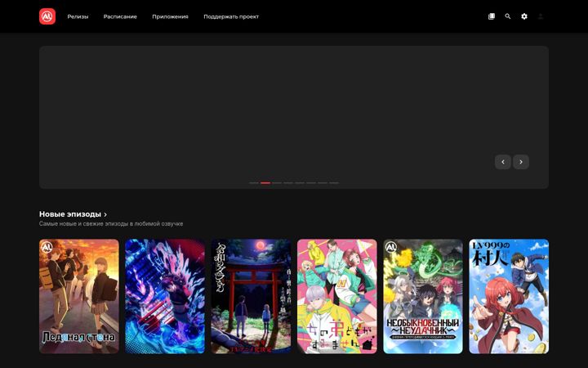Open Новые эпизоды section heading
This screenshot has height=368, width=588.
click(70, 214)
